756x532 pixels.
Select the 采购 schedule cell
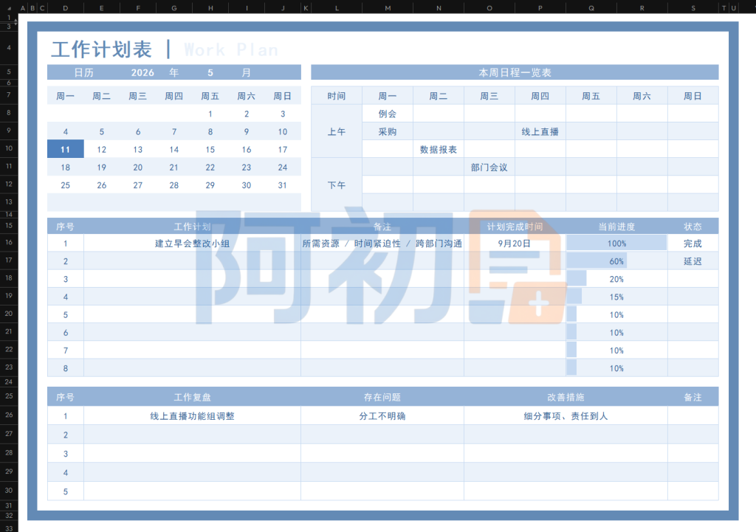[388, 131]
